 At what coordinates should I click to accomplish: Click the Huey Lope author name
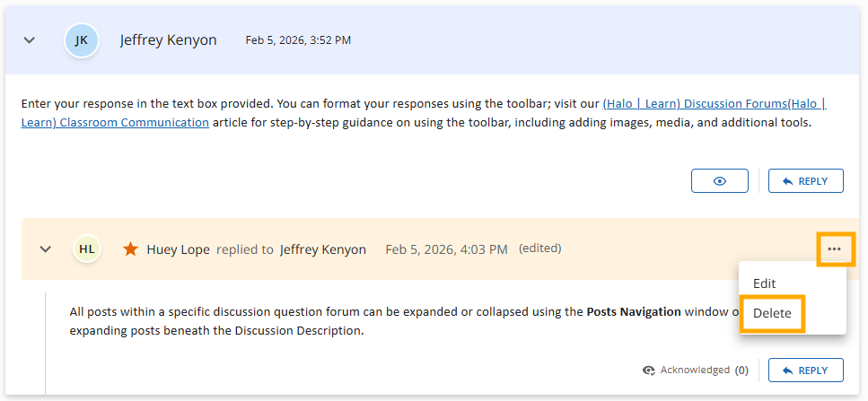pyautogui.click(x=178, y=249)
